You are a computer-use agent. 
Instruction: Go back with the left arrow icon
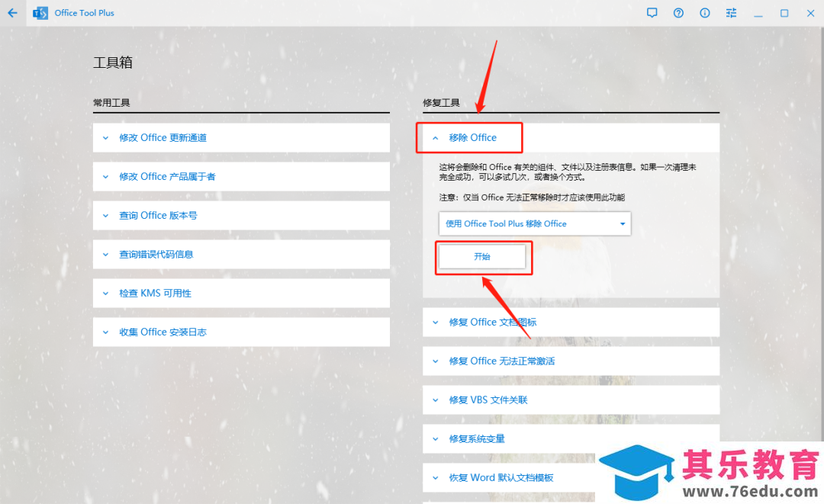13,13
